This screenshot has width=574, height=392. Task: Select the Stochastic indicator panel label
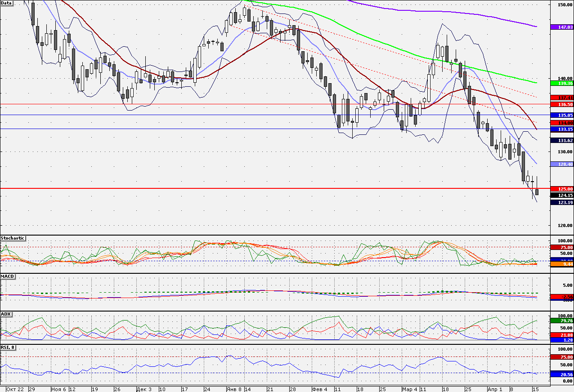click(13, 238)
